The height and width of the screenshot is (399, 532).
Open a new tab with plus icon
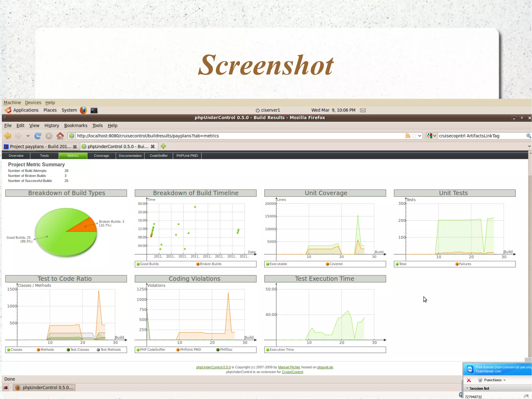click(x=163, y=146)
